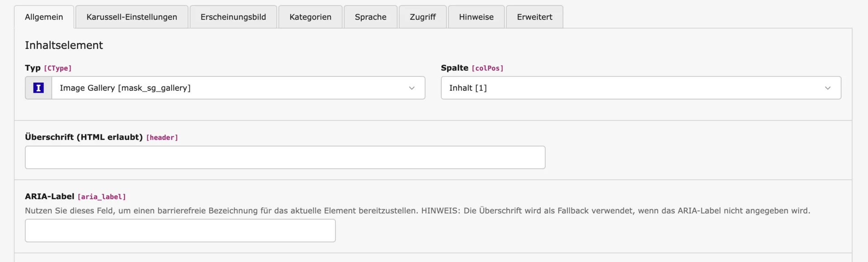The height and width of the screenshot is (262, 868).
Task: Open the Erscheinungsbild tab
Action: tap(233, 17)
